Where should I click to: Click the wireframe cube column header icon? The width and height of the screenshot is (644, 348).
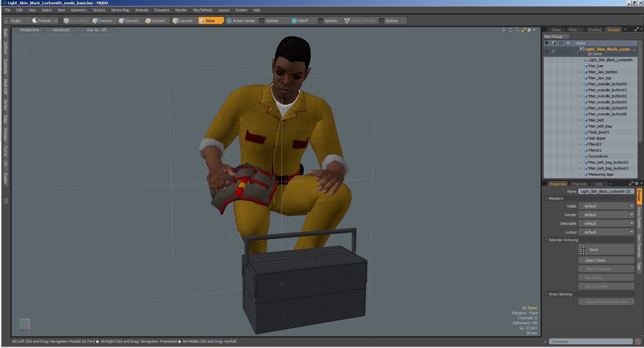click(561, 43)
